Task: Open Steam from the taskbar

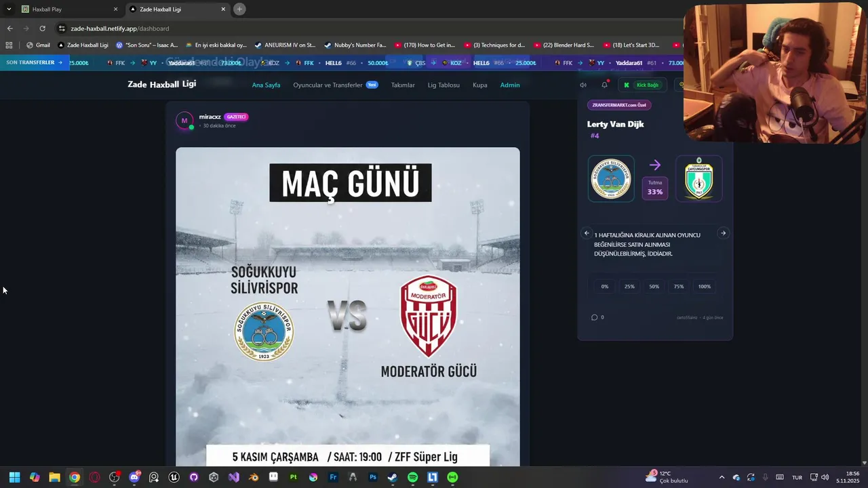Action: pos(393,477)
